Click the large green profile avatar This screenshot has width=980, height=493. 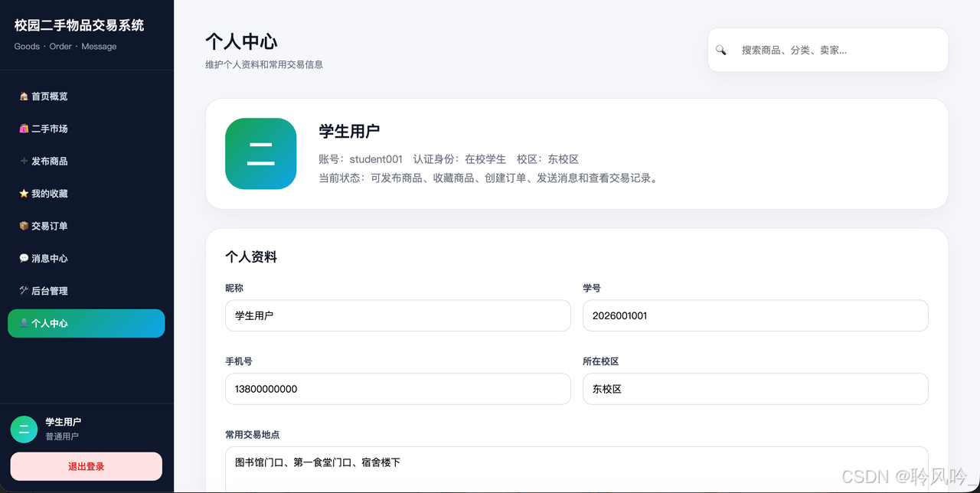pos(261,154)
